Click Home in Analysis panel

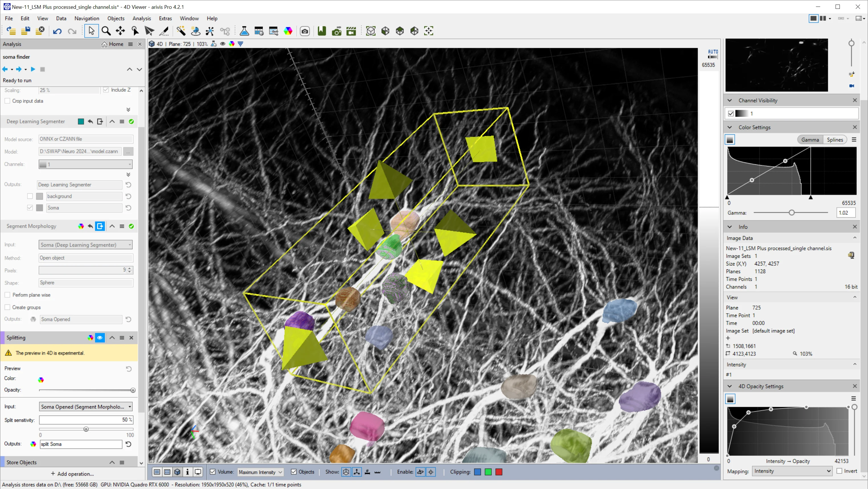[113, 44]
